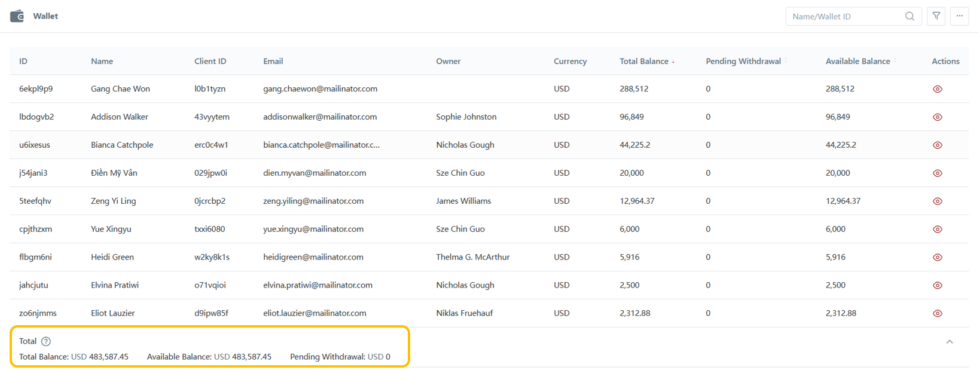Viewport: 980px width, 373px height.
Task: Open the more options ellipsis menu
Action: point(960,16)
